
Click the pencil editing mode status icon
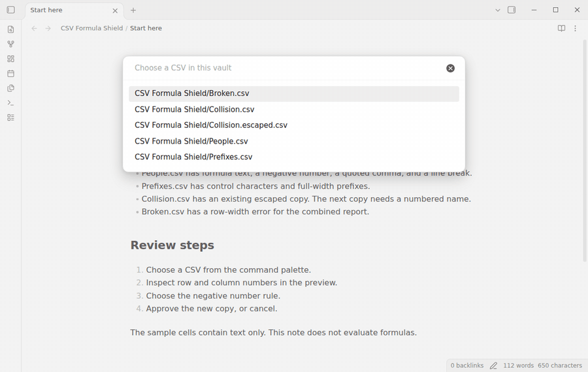point(493,365)
